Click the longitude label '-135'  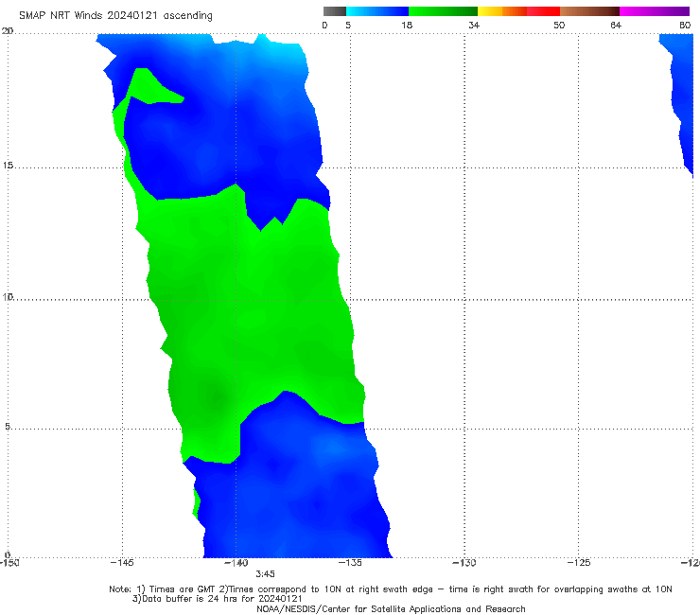350,563
